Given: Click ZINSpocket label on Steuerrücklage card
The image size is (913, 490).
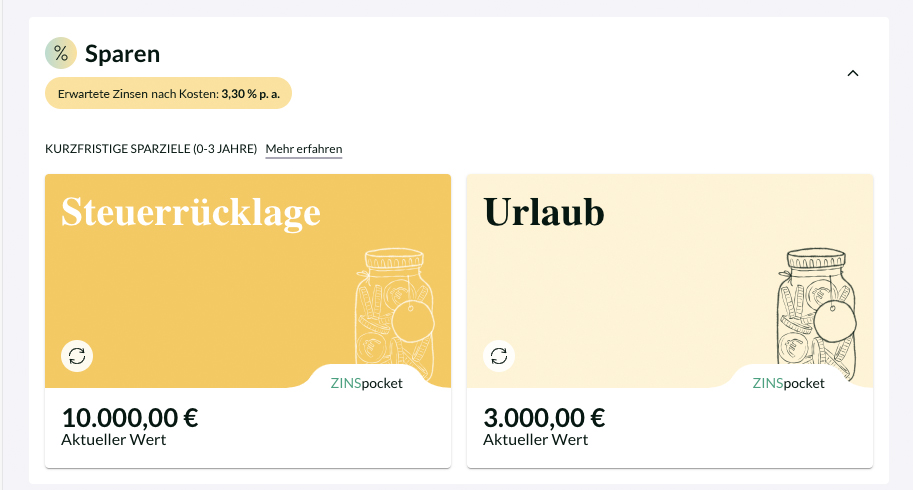Looking at the screenshot, I should (x=366, y=383).
